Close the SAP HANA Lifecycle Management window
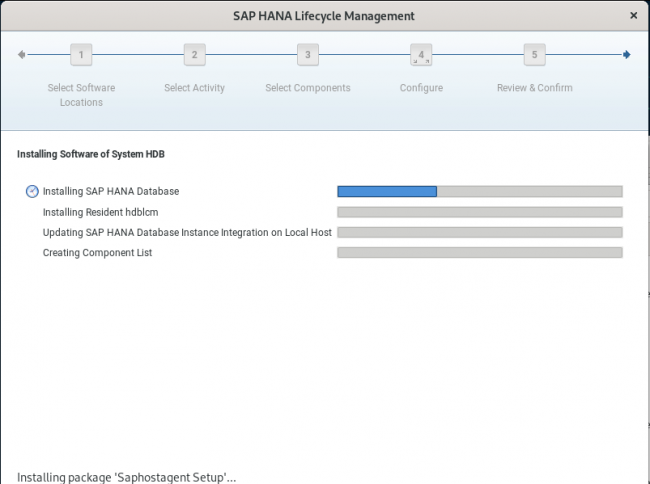This screenshot has height=484, width=650. tap(633, 16)
